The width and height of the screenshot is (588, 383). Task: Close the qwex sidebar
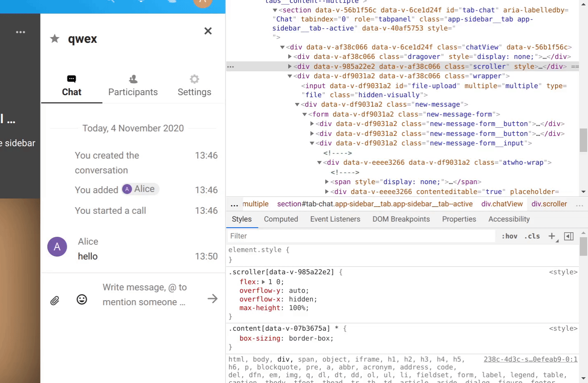(x=208, y=31)
